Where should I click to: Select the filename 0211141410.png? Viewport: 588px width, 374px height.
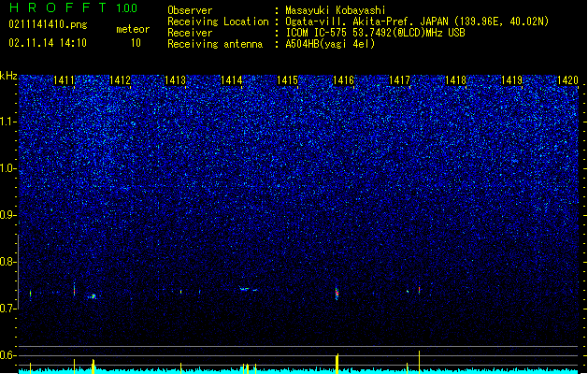48,24
